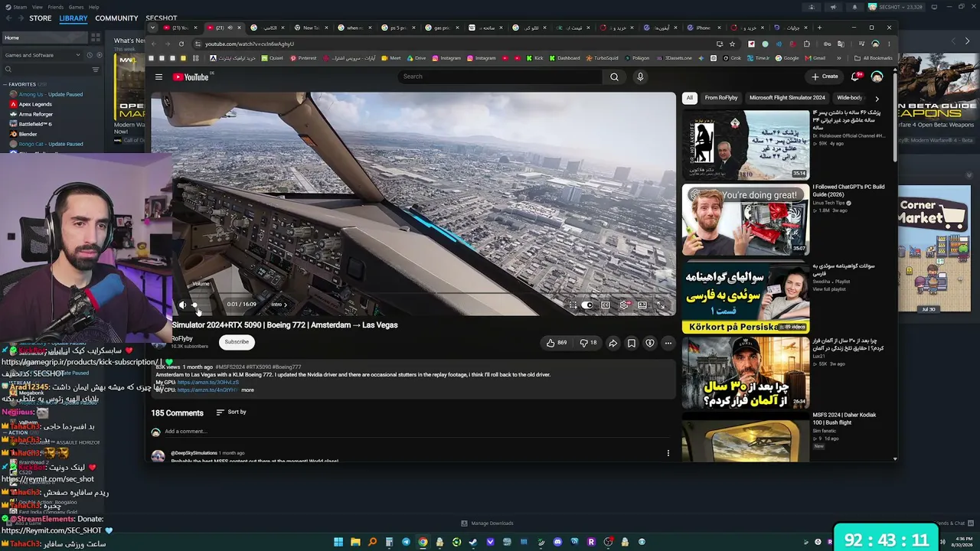Select the 'Microsoft Flight Simulator 2024' chip

coord(787,98)
